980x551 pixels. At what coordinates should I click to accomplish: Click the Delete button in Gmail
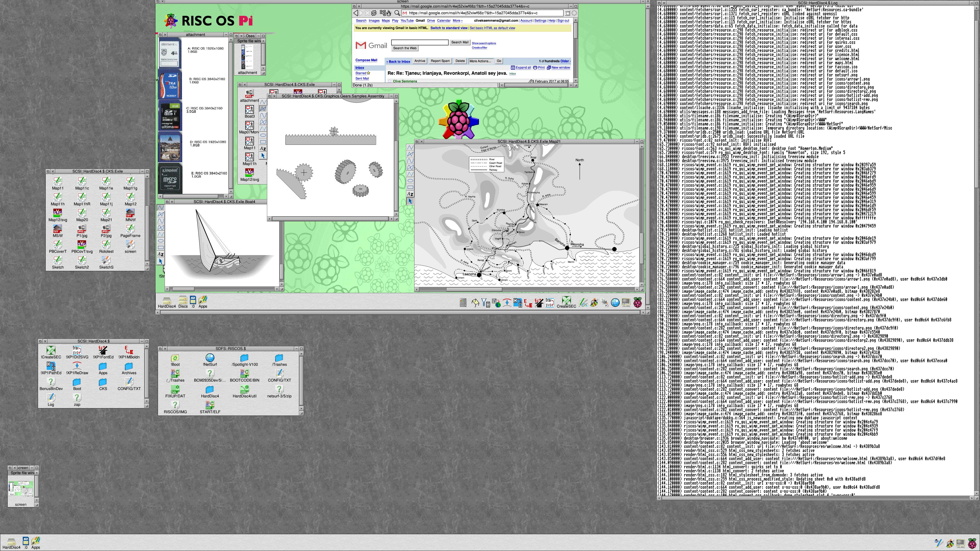tap(460, 61)
